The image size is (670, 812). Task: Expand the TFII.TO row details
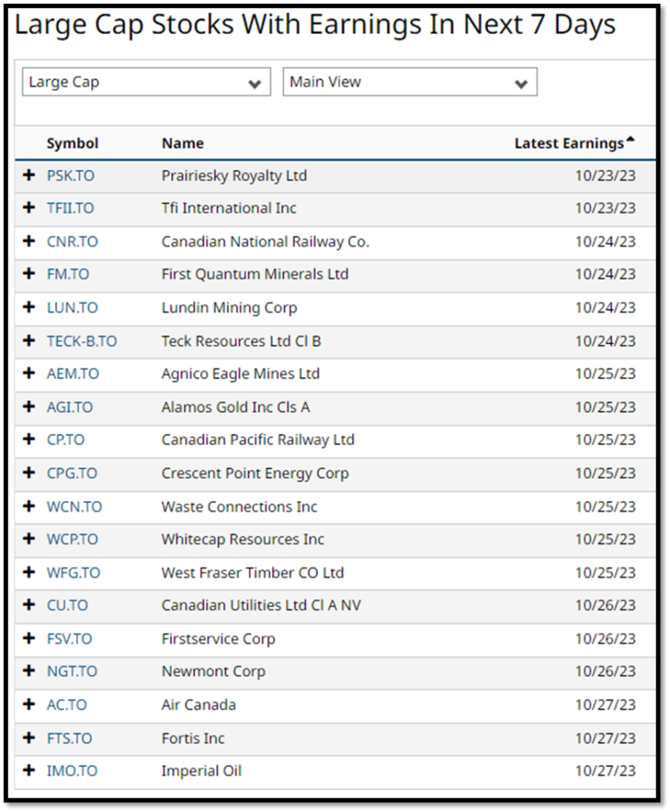pos(29,208)
